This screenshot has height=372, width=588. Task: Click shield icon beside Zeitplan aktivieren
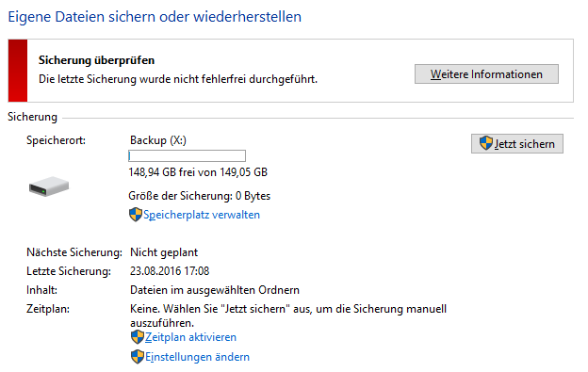(138, 337)
